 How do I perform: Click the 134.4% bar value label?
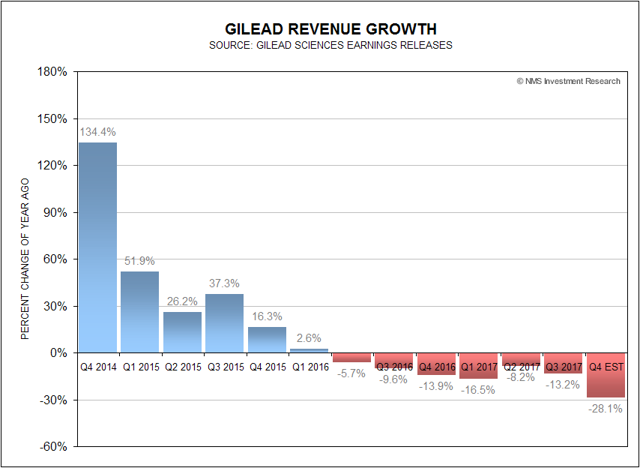(98, 132)
